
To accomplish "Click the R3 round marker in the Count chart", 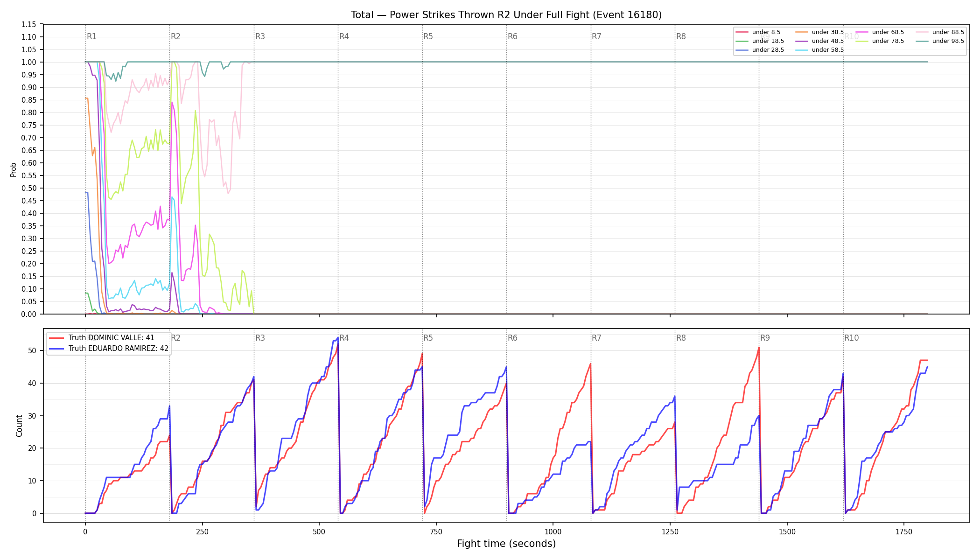I will point(260,338).
